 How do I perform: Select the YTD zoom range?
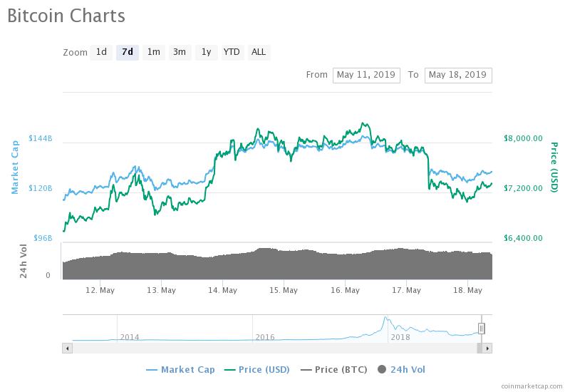232,52
